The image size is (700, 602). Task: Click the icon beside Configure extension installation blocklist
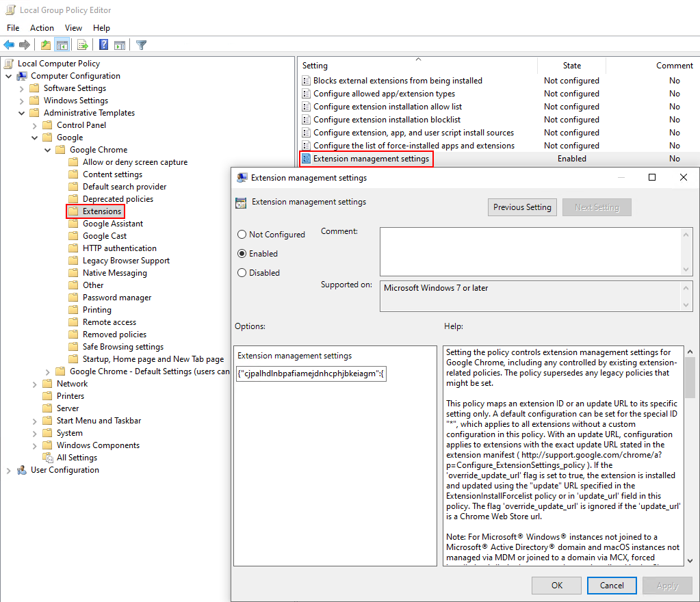(307, 120)
